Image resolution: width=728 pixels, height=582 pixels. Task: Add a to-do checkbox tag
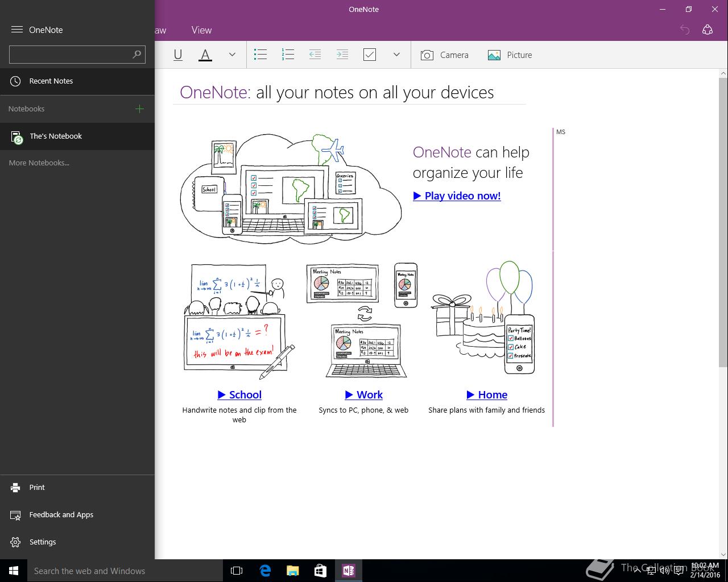370,55
